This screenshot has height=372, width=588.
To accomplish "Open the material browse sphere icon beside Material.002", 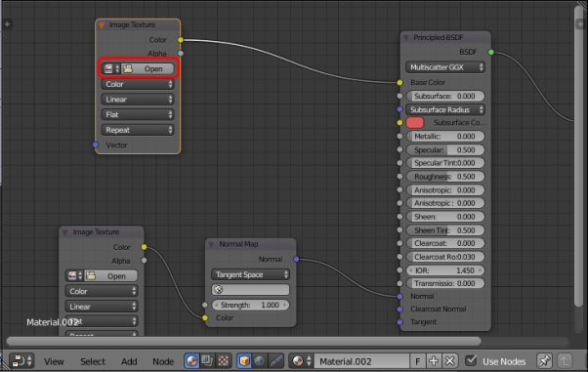I will coord(301,361).
